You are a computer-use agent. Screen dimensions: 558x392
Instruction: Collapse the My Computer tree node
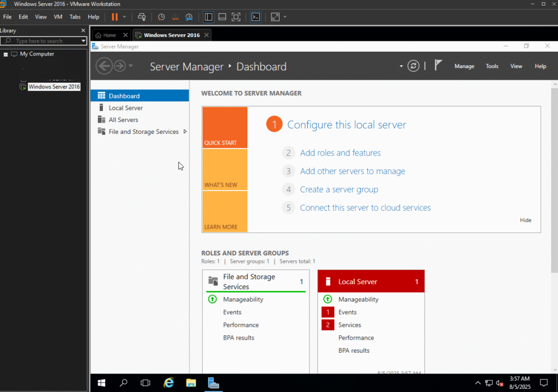pyautogui.click(x=5, y=54)
